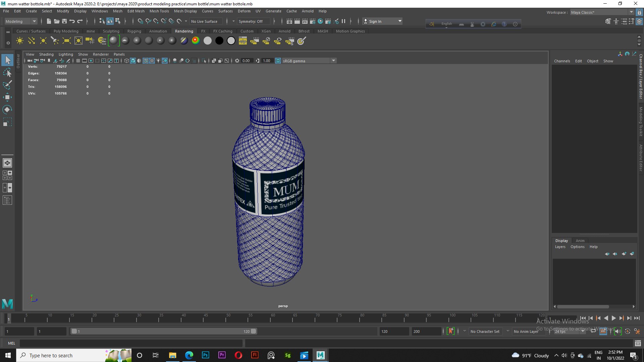The height and width of the screenshot is (362, 644).
Task: Switch to the Anim layer tab
Action: pyautogui.click(x=580, y=241)
